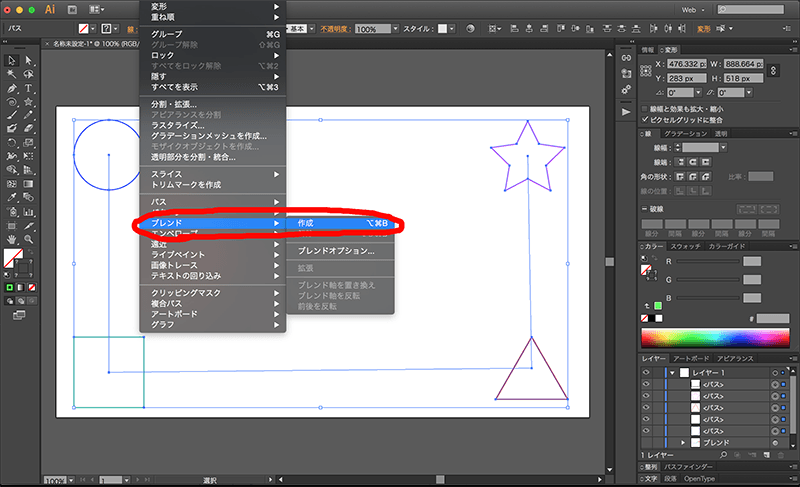Select the Selection tool (black arrow)
The height and width of the screenshot is (487, 800).
pyautogui.click(x=12, y=61)
